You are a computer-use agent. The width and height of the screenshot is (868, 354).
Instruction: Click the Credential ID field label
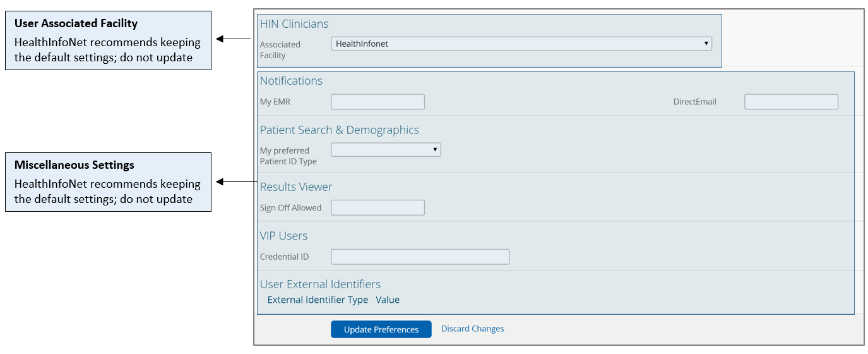click(284, 257)
